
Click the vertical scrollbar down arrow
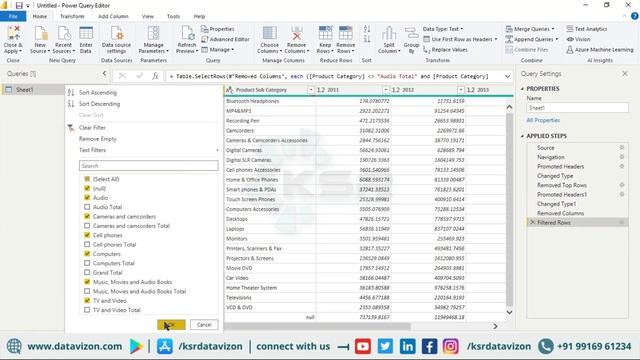click(509, 312)
